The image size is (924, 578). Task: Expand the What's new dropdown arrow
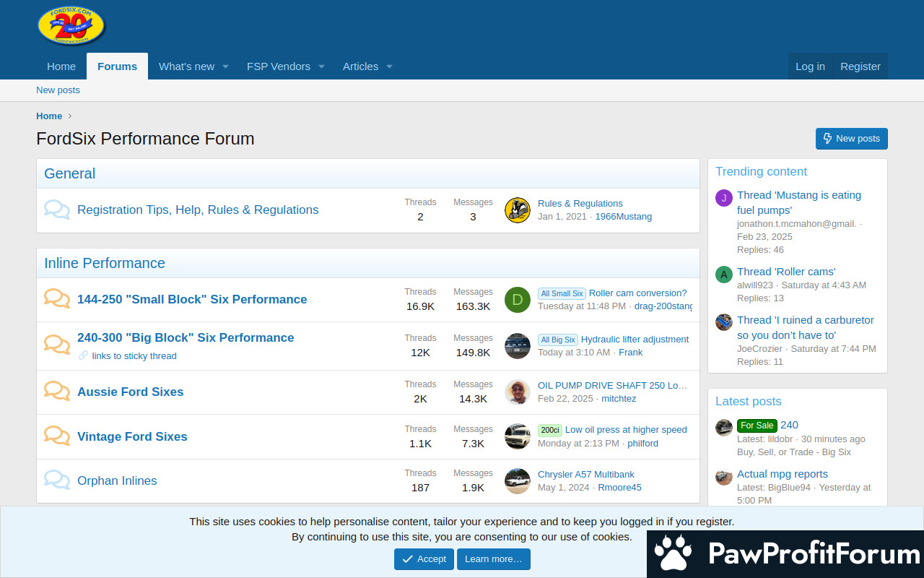tap(225, 66)
